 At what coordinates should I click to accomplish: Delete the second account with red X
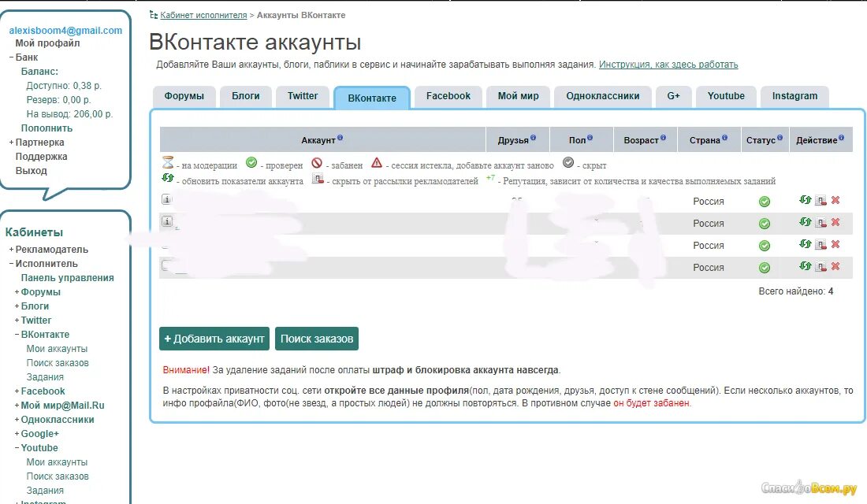(x=835, y=222)
